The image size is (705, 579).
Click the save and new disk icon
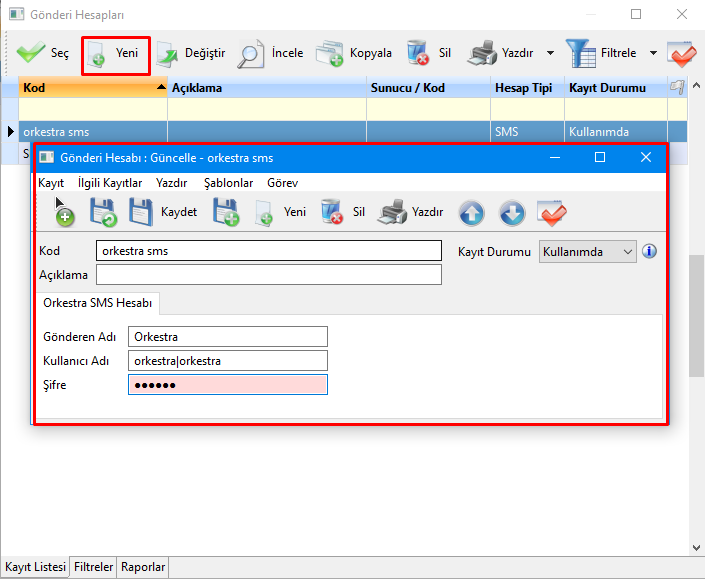(225, 212)
